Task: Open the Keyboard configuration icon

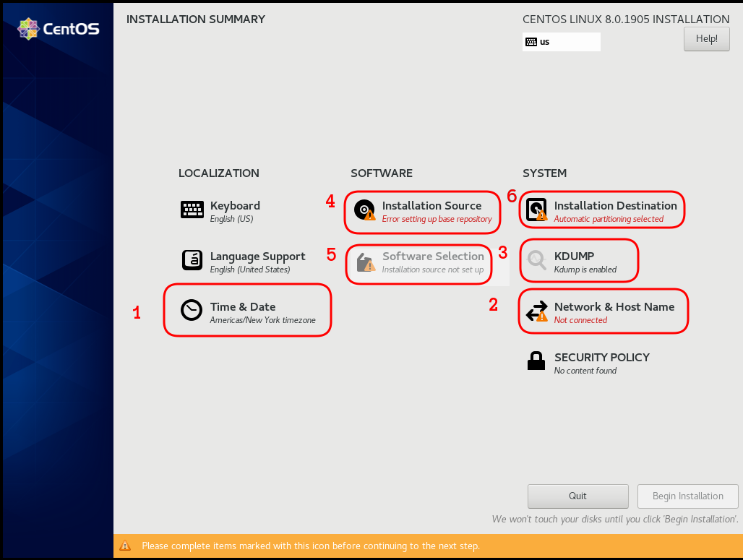Action: (192, 210)
